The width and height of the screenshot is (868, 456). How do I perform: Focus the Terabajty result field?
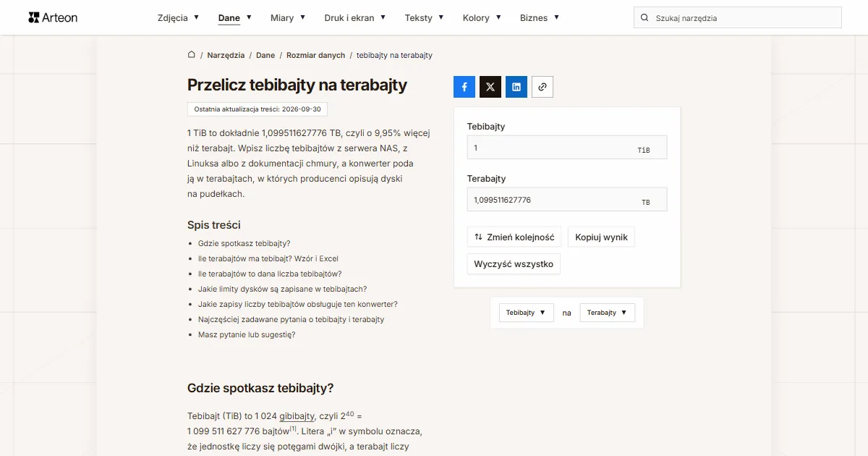(x=567, y=200)
